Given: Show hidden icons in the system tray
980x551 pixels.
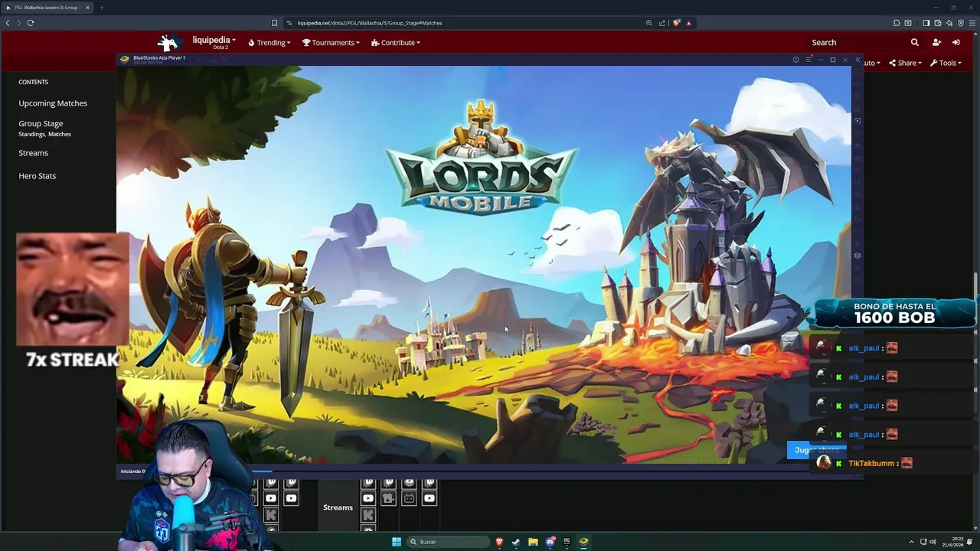Looking at the screenshot, I should pyautogui.click(x=911, y=542).
